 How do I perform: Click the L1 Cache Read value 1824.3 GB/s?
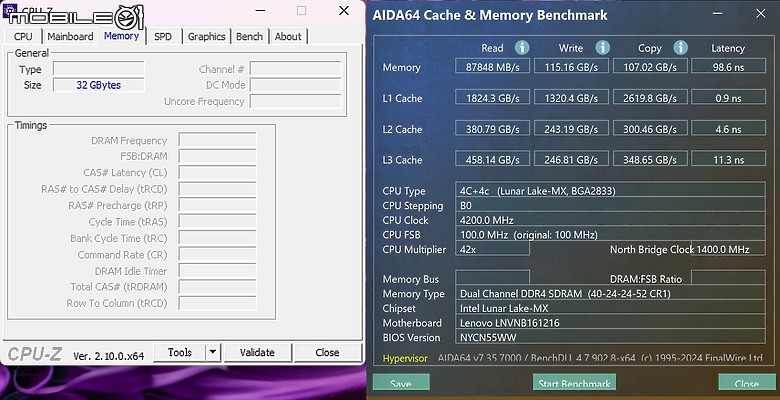click(x=492, y=98)
